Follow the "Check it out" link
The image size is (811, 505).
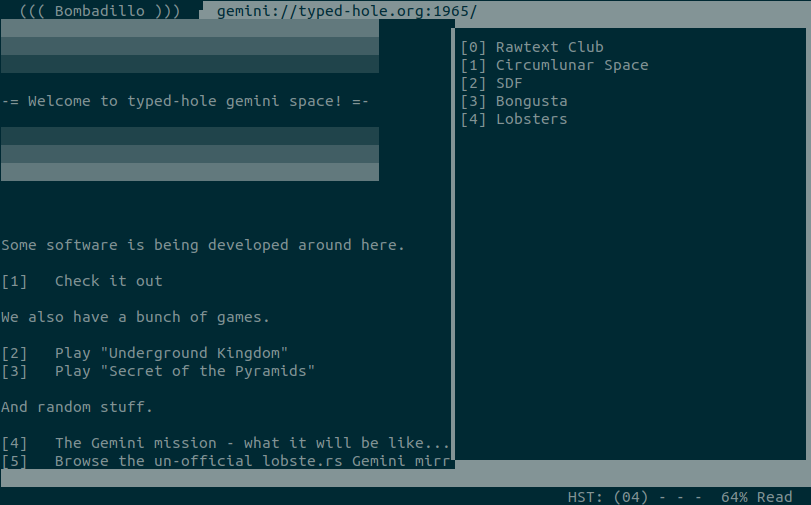point(108,281)
